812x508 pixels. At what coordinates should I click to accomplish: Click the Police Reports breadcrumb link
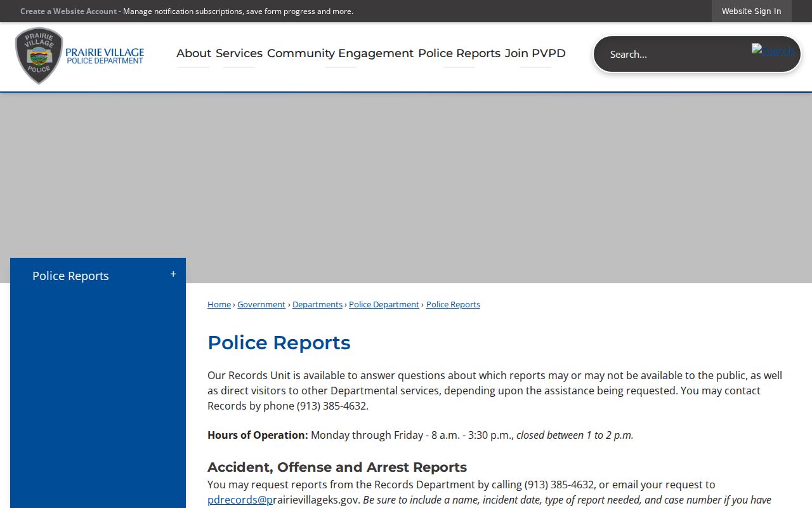[453, 304]
